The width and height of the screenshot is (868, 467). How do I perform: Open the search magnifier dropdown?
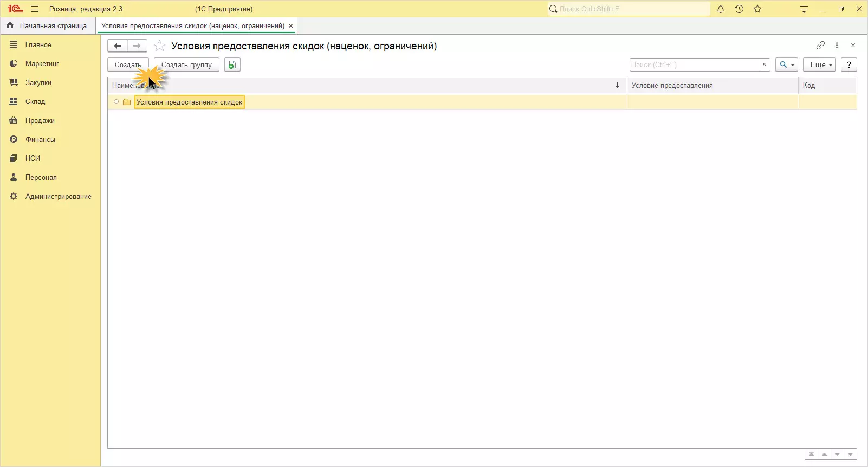(x=787, y=65)
